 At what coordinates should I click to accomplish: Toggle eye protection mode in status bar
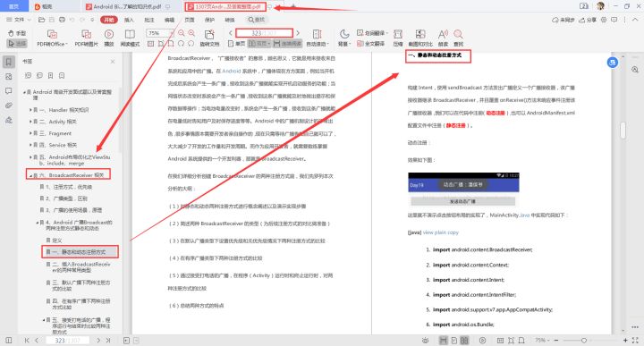pyautogui.click(x=426, y=341)
